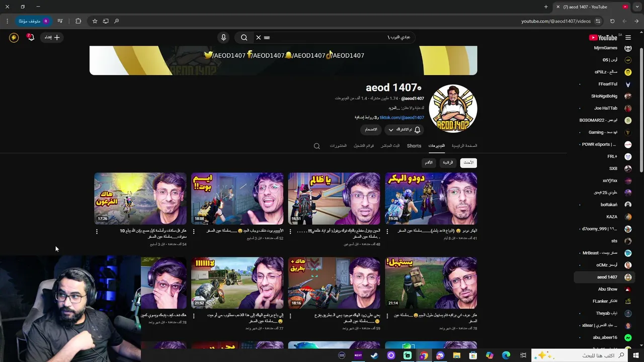The height and width of the screenshot is (362, 644).
Task: Switch to the Shorts tab
Action: 414,146
